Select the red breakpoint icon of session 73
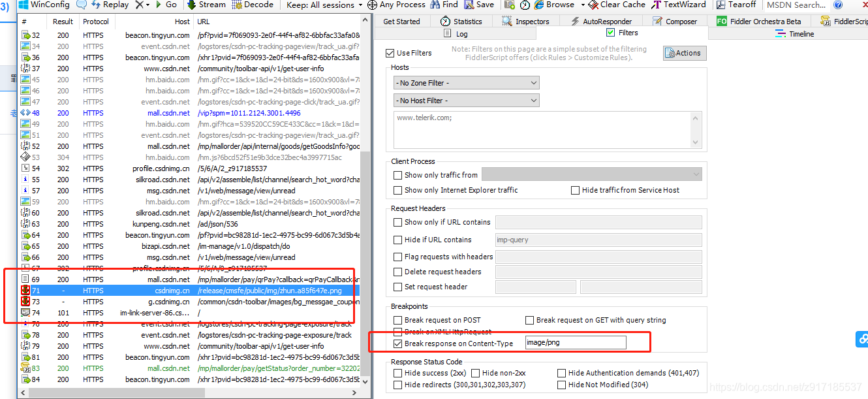 tap(25, 302)
